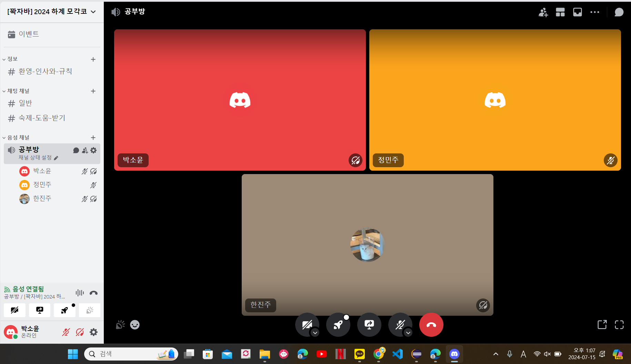
Task: Open the 숙제-도움-받기 channel
Action: pos(52,118)
